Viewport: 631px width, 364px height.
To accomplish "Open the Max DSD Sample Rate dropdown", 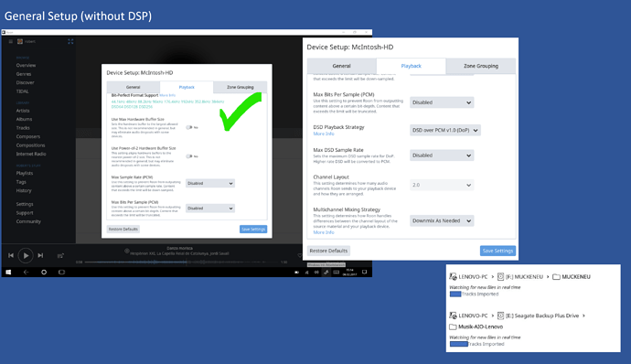I will click(442, 155).
